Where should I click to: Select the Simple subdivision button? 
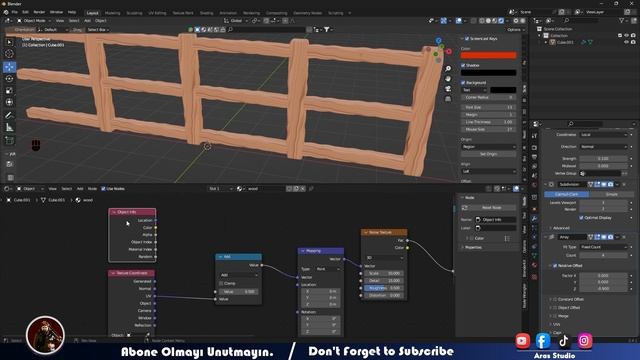click(611, 194)
